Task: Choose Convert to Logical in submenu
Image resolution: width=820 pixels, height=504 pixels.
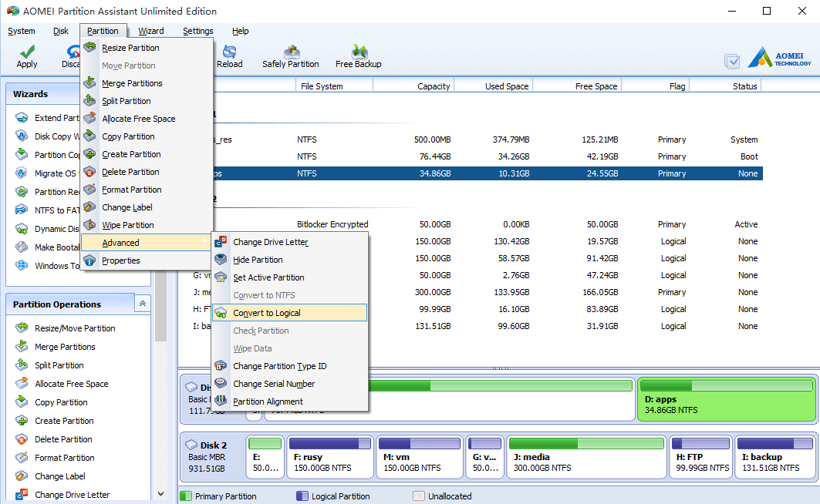Action: [x=290, y=313]
